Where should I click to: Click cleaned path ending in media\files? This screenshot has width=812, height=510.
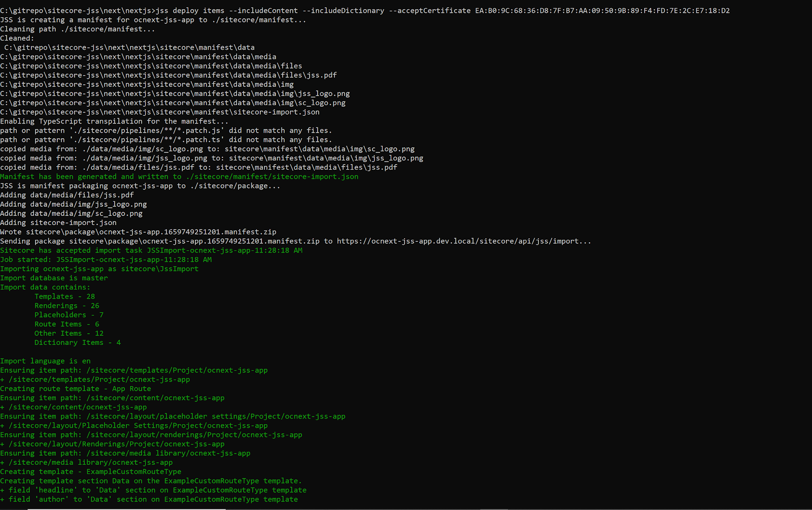pos(151,66)
